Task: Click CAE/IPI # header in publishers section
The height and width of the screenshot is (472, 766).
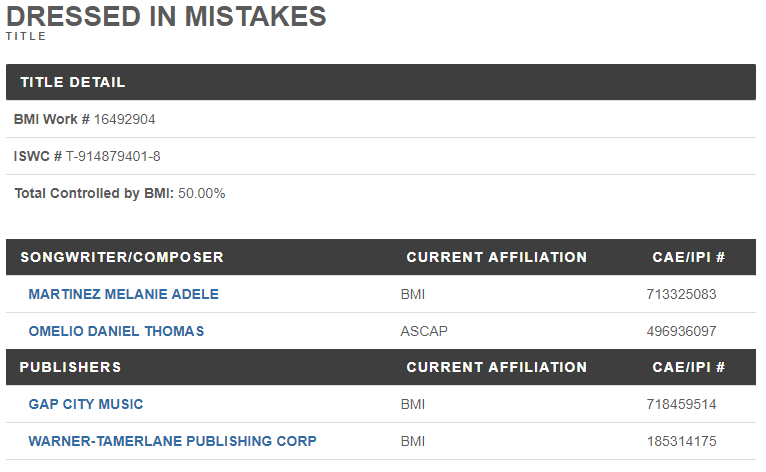Action: (x=688, y=367)
